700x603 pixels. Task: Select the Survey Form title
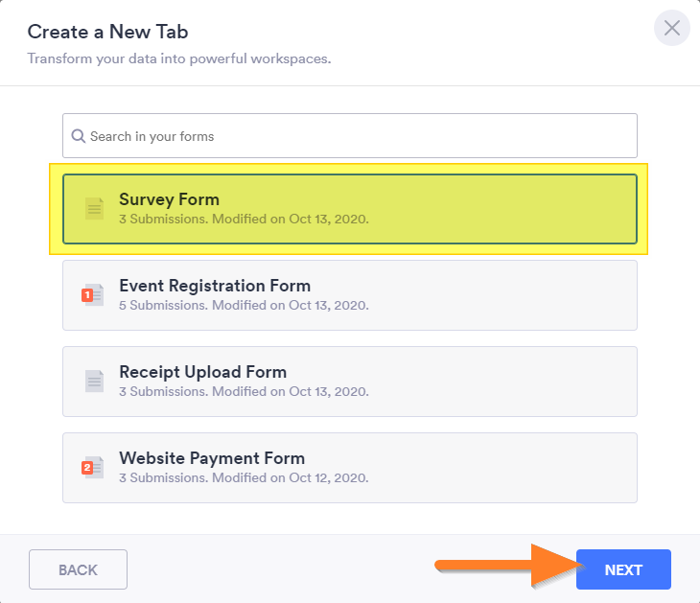coord(169,199)
